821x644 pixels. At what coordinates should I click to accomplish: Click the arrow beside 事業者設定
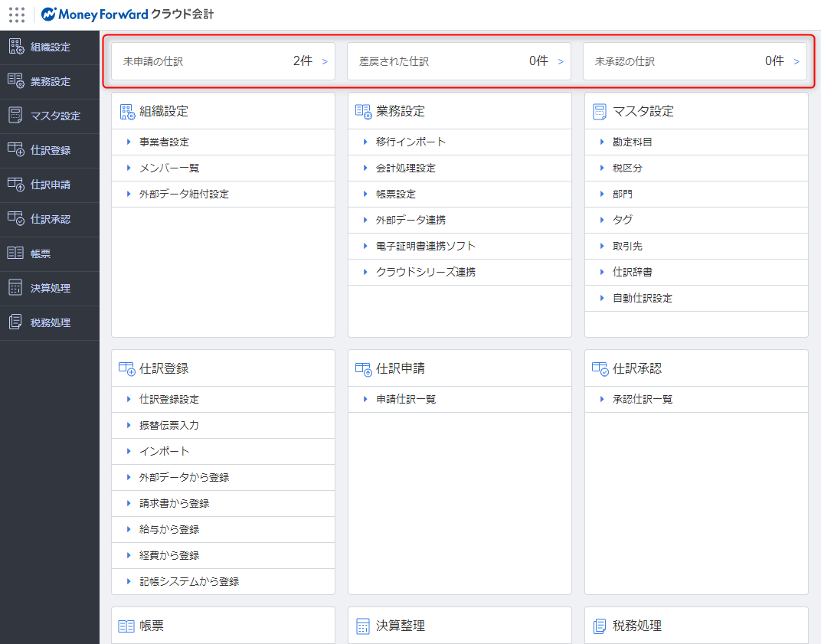[x=129, y=142]
